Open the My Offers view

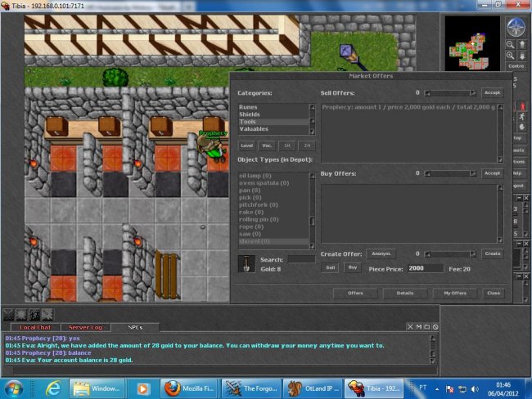pyautogui.click(x=455, y=294)
